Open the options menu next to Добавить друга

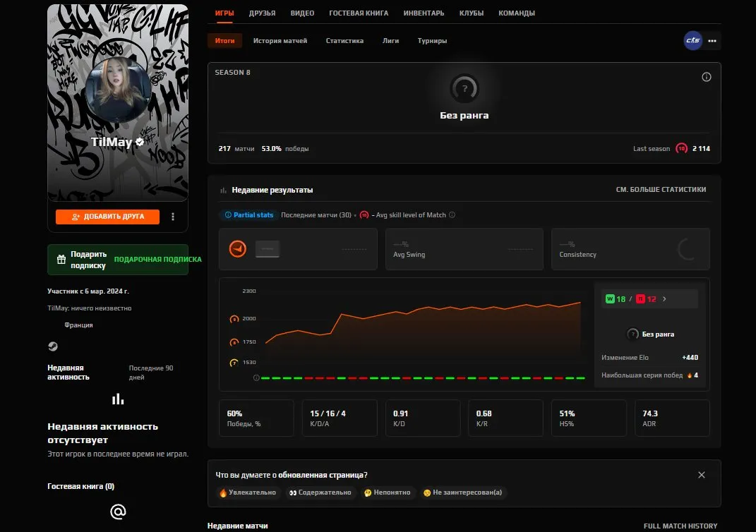pos(173,217)
